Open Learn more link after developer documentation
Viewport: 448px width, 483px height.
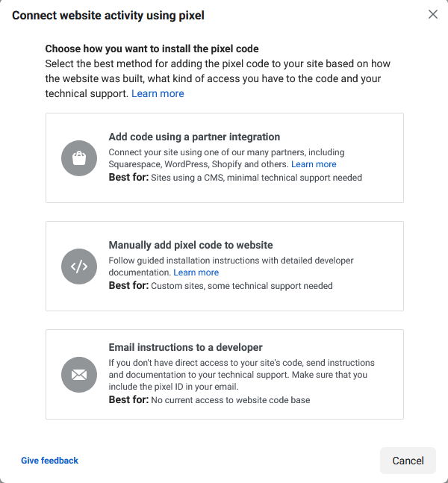tap(196, 272)
